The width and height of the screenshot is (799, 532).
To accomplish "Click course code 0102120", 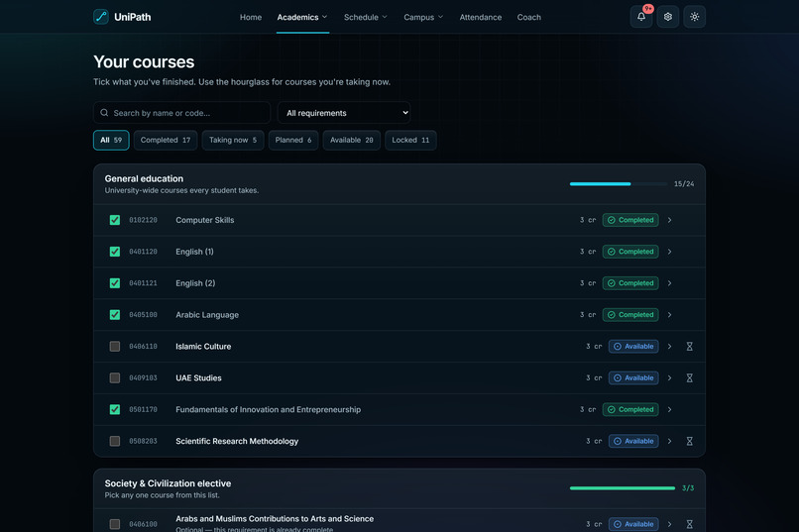I will pos(143,220).
